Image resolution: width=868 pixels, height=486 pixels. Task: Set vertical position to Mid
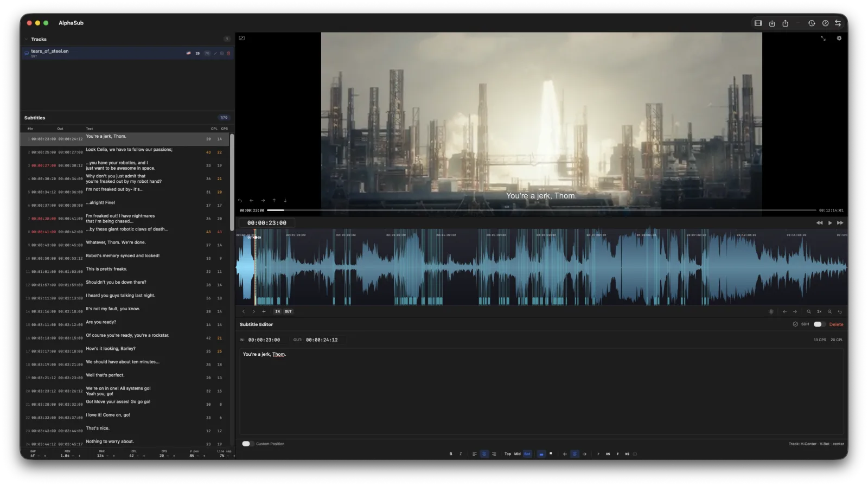tap(518, 454)
